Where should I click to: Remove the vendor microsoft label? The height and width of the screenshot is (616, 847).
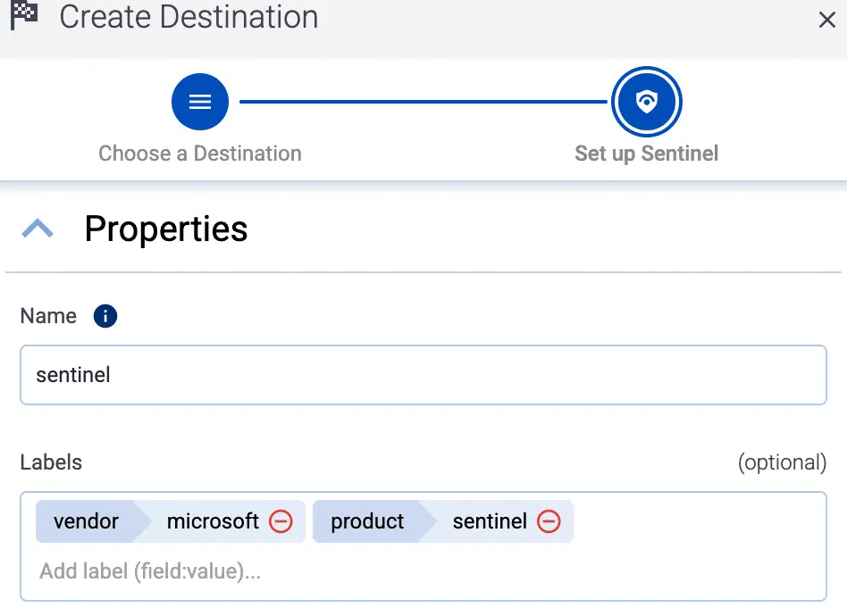(x=281, y=521)
